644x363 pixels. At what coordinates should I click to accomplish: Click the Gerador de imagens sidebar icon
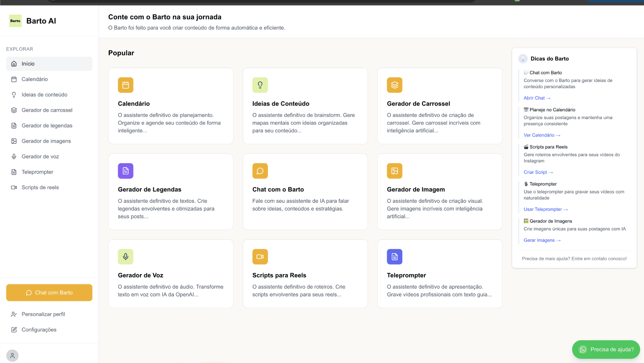(x=14, y=141)
